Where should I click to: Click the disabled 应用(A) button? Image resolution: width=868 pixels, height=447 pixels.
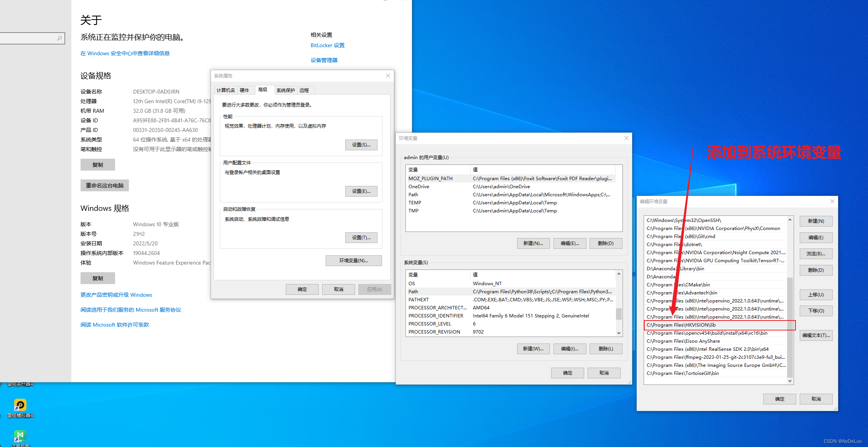(x=374, y=289)
